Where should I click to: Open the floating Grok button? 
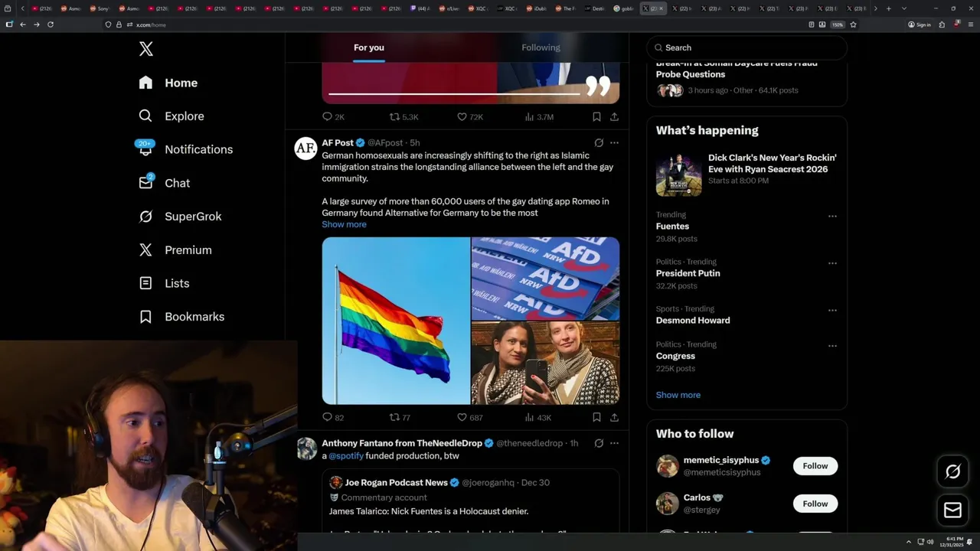point(952,471)
